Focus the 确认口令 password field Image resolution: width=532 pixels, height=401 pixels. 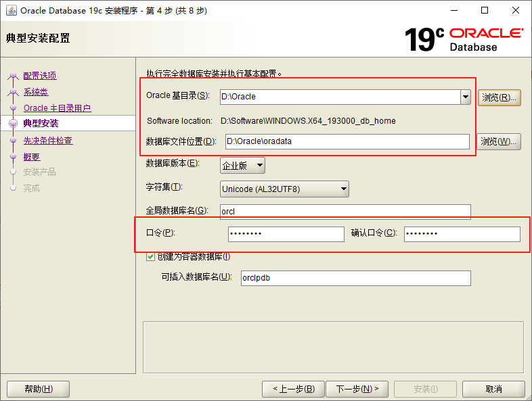pyautogui.click(x=462, y=234)
